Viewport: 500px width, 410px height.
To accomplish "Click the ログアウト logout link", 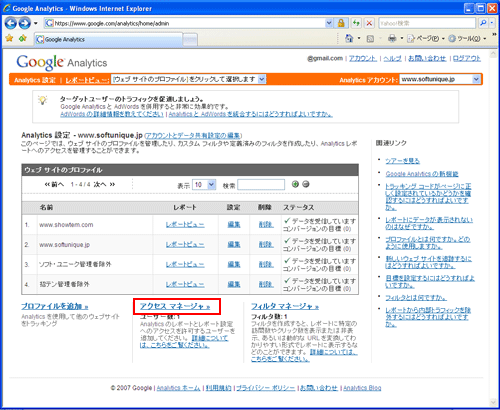I will click(x=467, y=59).
